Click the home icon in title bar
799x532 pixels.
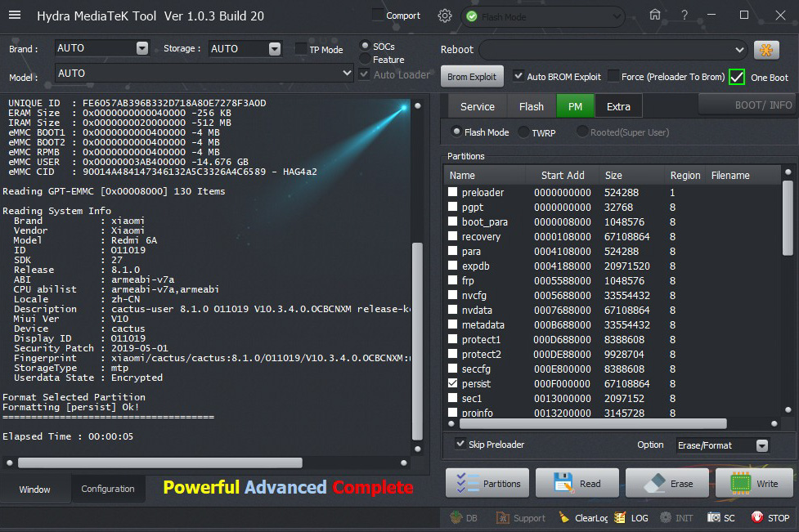point(654,16)
